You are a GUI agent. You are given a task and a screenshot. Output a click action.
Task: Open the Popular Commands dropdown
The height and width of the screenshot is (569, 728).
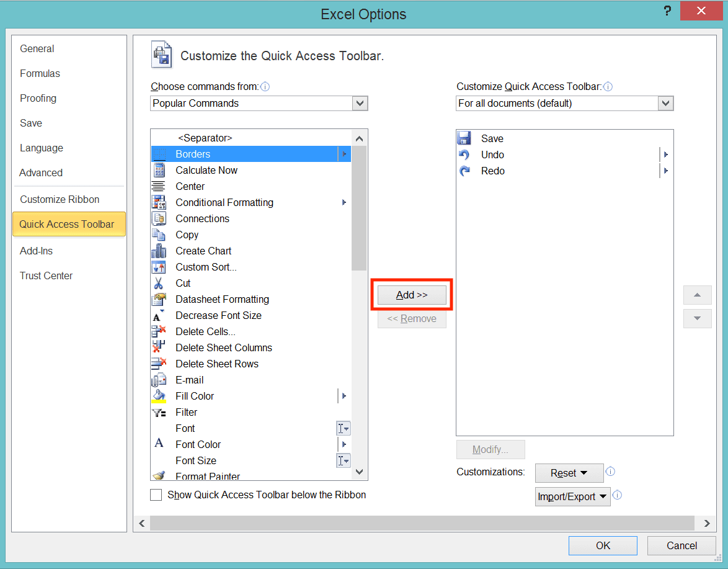pyautogui.click(x=360, y=103)
